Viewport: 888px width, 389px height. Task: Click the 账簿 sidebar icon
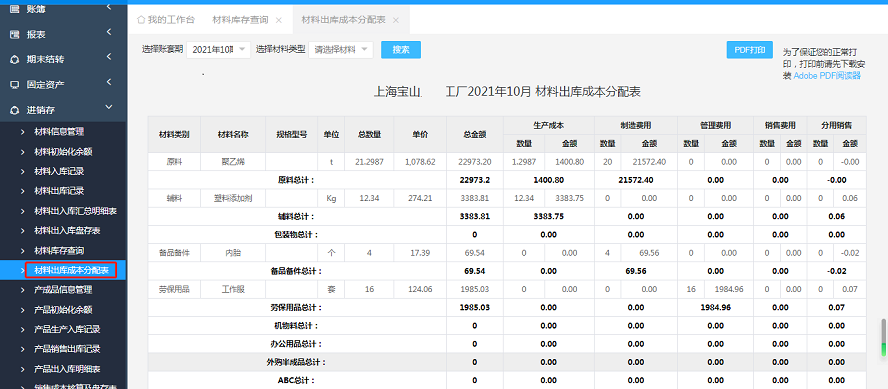click(15, 9)
